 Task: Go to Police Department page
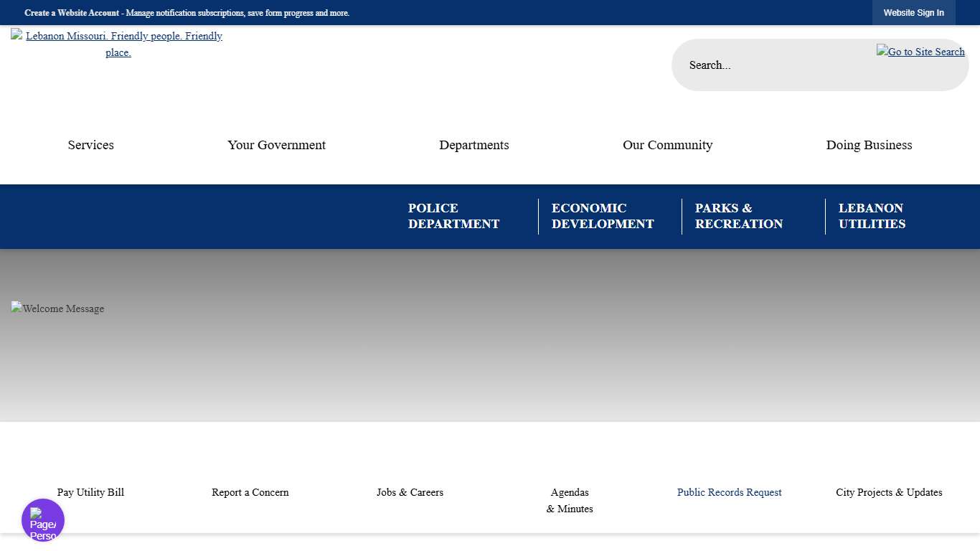pyautogui.click(x=453, y=216)
